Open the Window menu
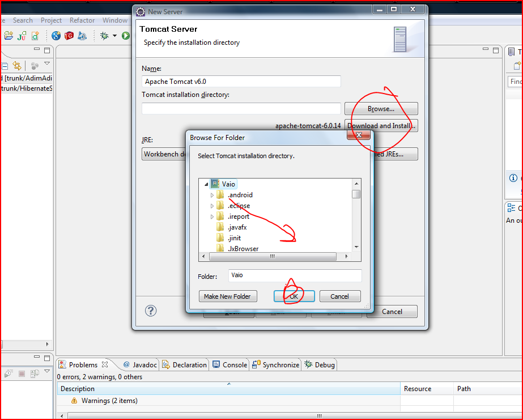This screenshot has width=523, height=420. pyautogui.click(x=115, y=20)
